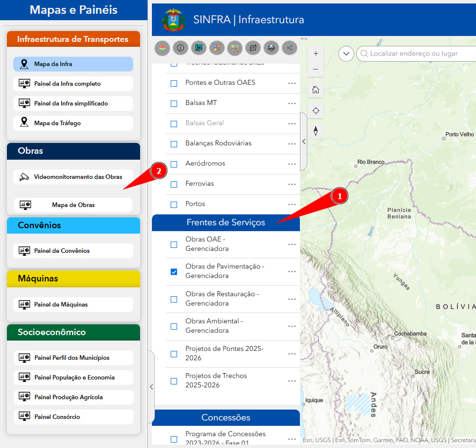
Task: Click the print map icon
Action: click(271, 48)
